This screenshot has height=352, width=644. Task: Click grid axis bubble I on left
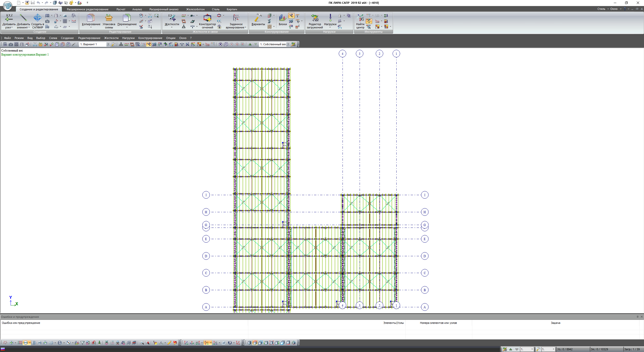click(206, 195)
